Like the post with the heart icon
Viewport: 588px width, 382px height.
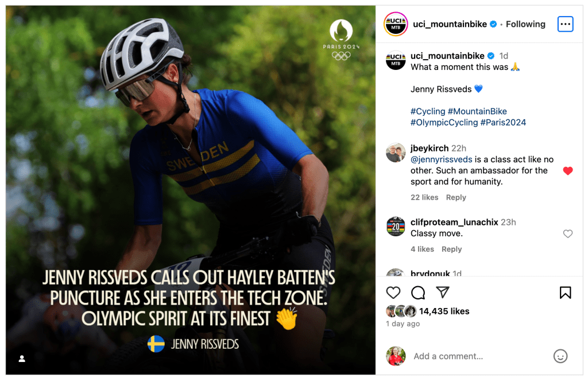[393, 293]
